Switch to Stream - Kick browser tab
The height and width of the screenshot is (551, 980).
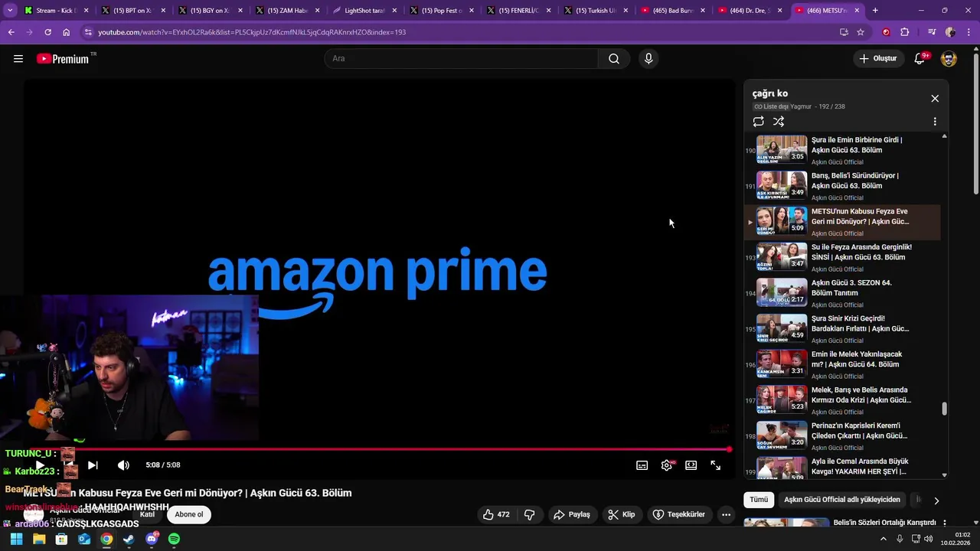tap(57, 11)
